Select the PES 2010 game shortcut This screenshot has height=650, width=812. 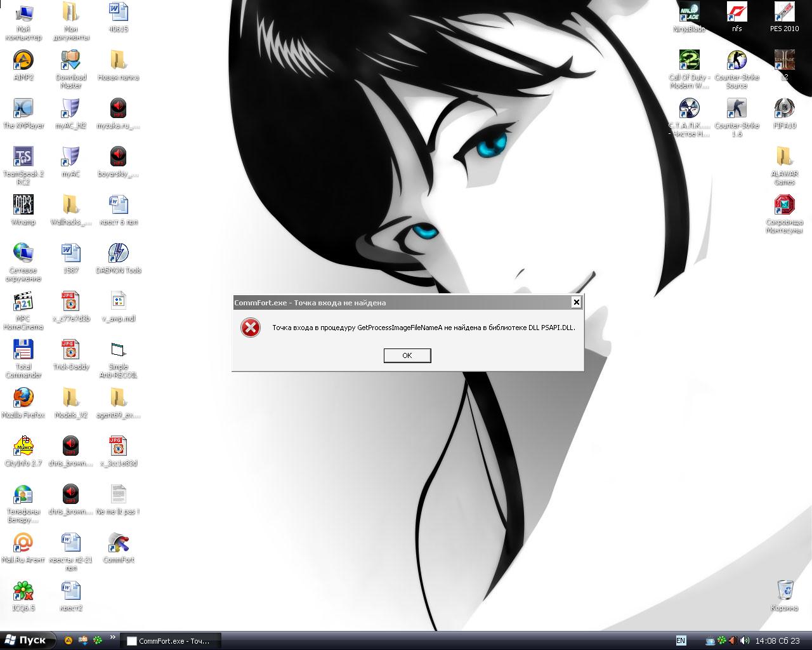pyautogui.click(x=785, y=13)
